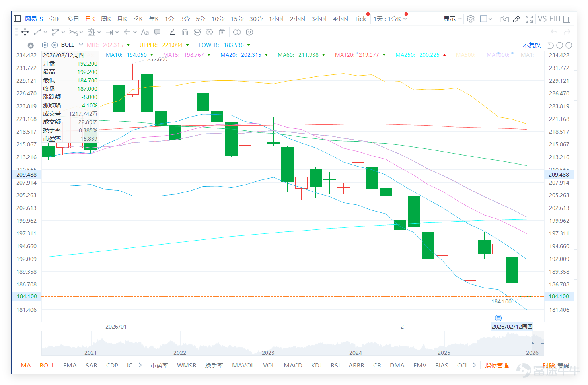
Task: Delete drawings with the trash icon
Action: [x=222, y=32]
